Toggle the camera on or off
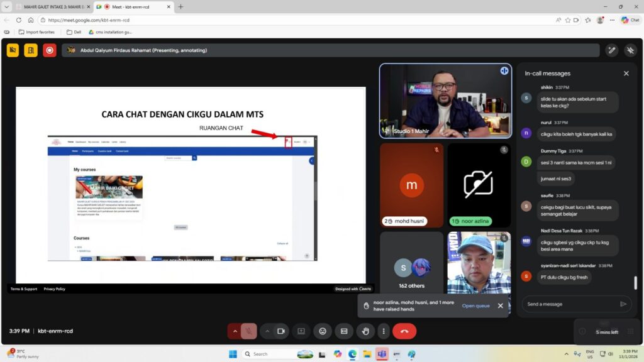644x362 pixels. coord(281,331)
